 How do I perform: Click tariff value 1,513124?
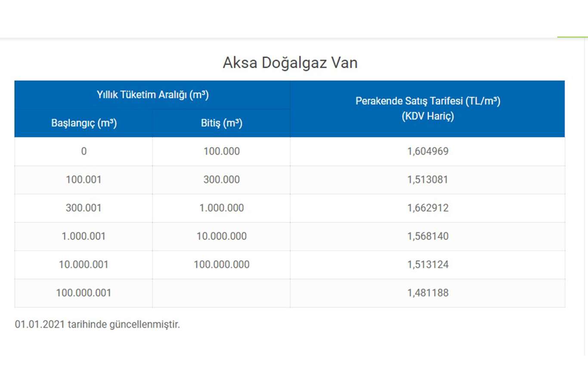pyautogui.click(x=427, y=265)
